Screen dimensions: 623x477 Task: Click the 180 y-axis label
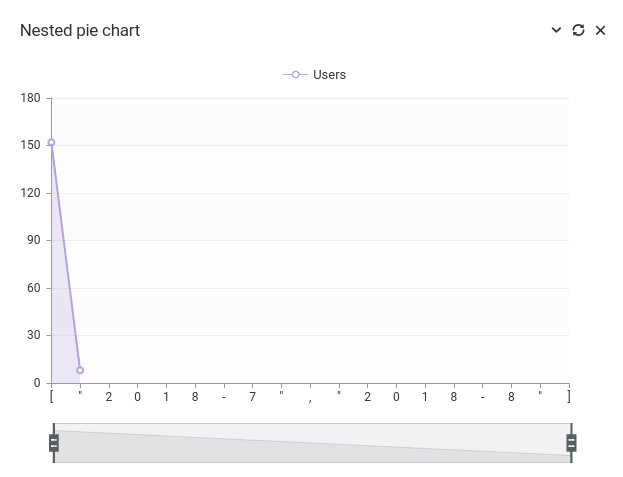coord(30,98)
